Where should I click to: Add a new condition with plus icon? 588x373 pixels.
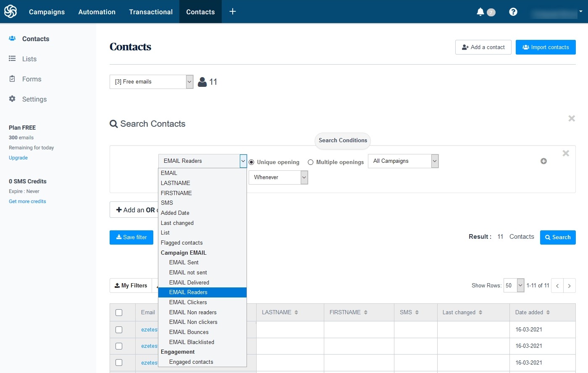pos(543,161)
